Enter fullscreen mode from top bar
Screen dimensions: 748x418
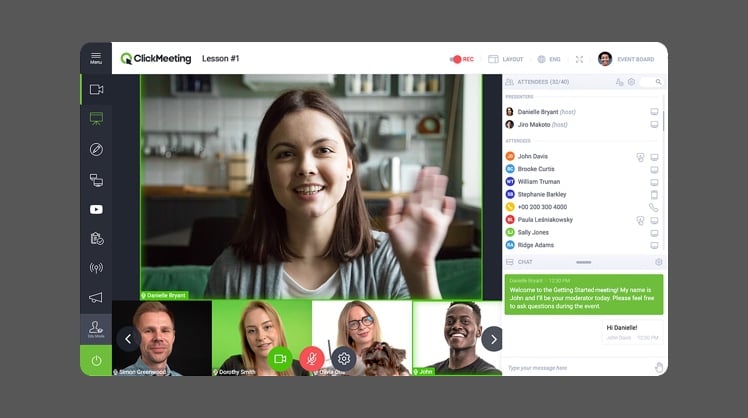tap(579, 59)
